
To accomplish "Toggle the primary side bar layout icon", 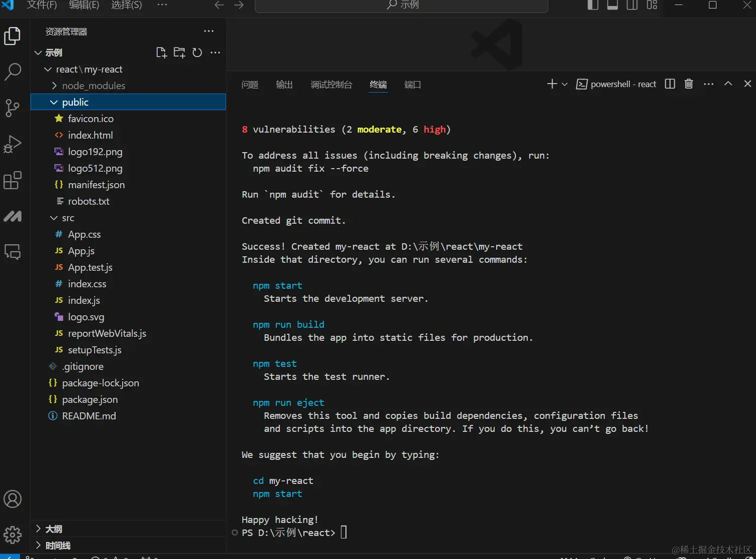I will point(593,5).
